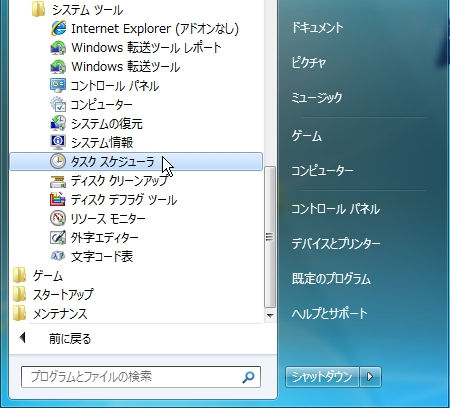Focus the プログラムとファイルの検索 search field
The image size is (450, 408).
tap(141, 377)
